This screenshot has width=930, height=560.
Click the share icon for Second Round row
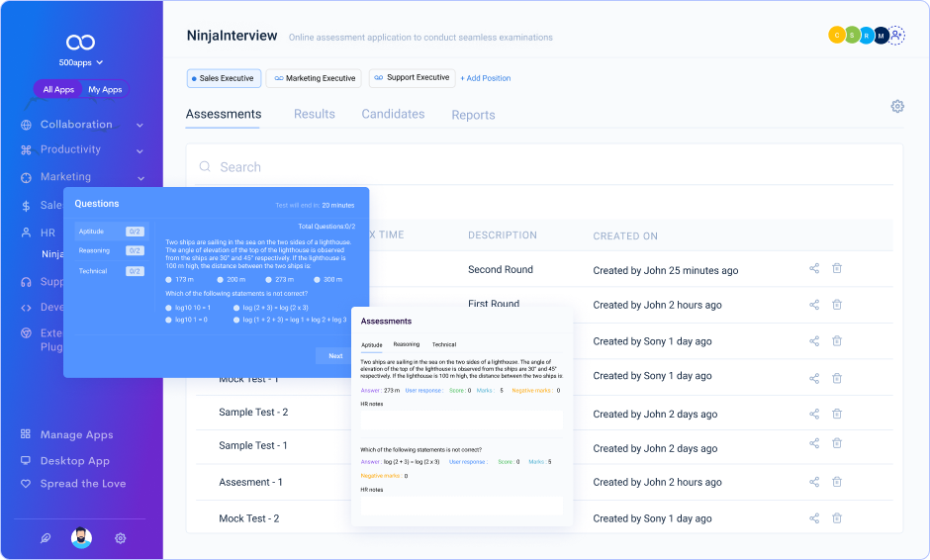tap(814, 269)
